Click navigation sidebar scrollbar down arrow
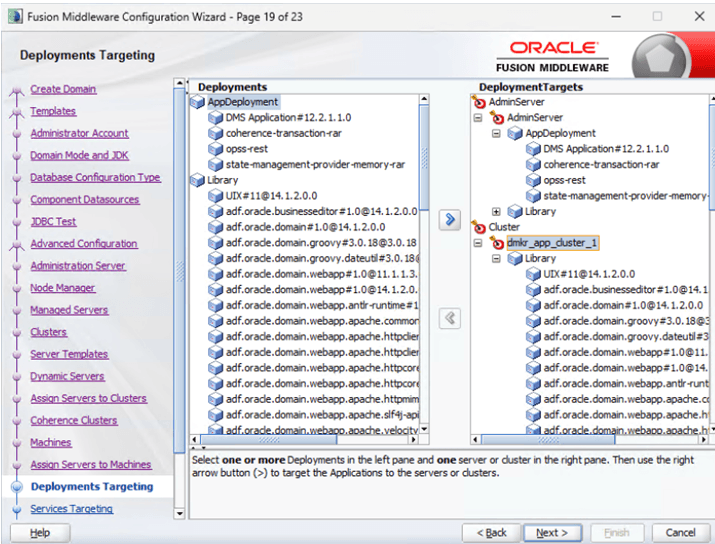The width and height of the screenshot is (715, 544). point(179,513)
